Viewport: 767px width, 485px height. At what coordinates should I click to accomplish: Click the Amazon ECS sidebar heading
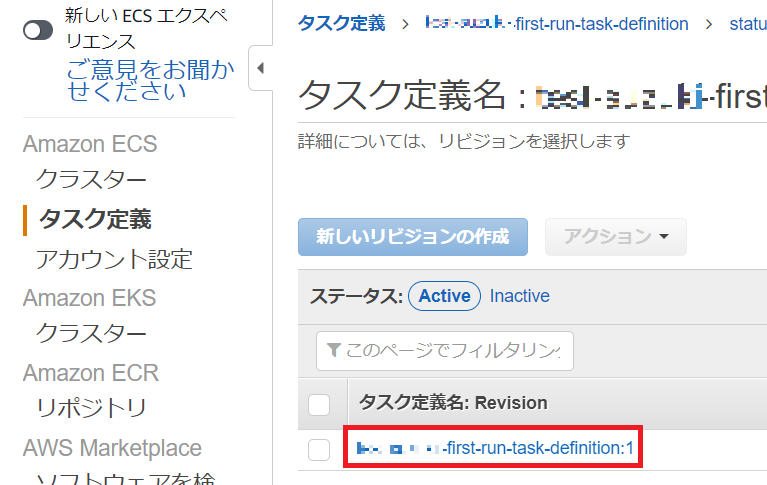tap(90, 144)
